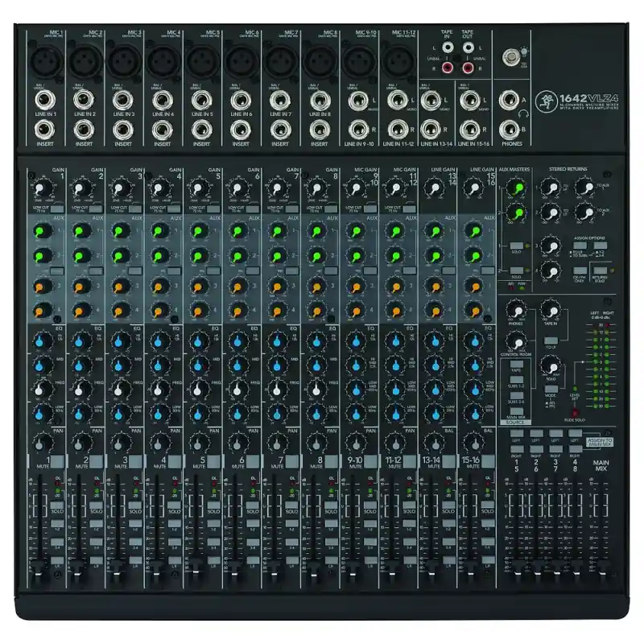
Task: Click the LINE IN 2 jack
Action: [x=84, y=99]
